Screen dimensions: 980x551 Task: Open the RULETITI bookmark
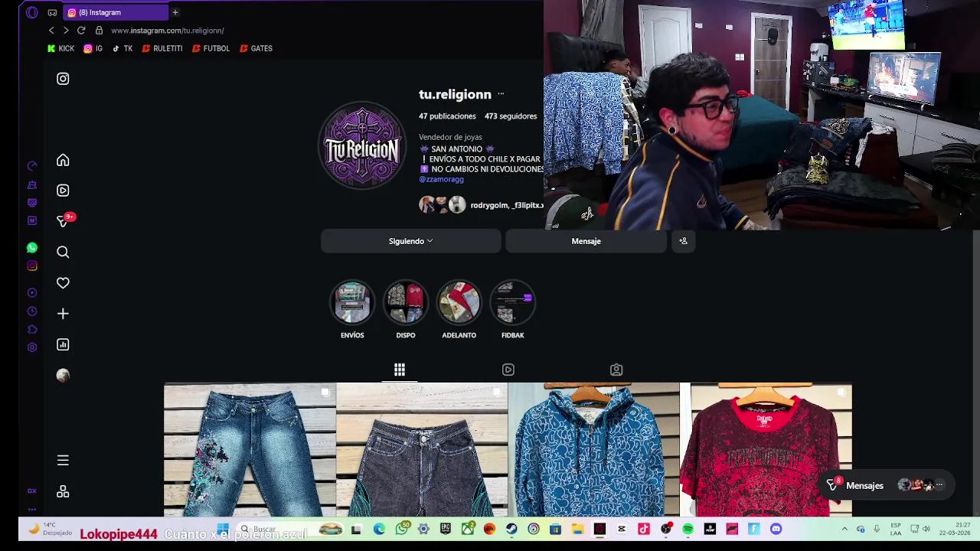tap(162, 48)
